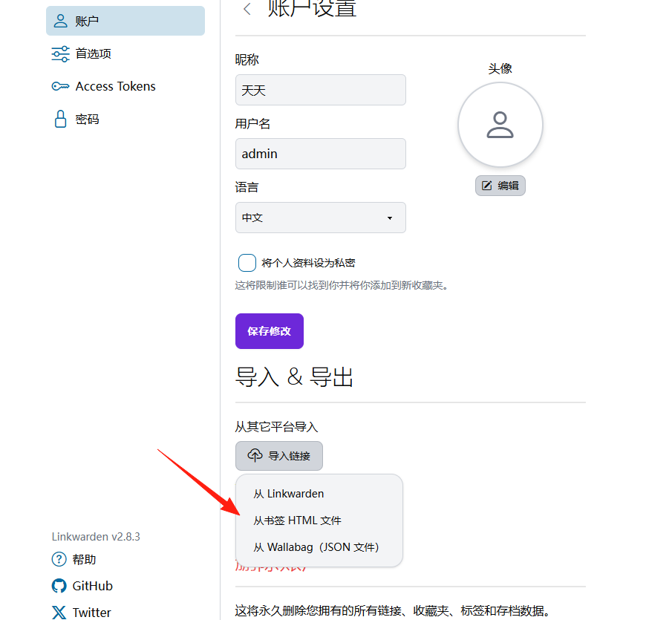Click the 头像 avatar label
Screen dimensions: 672x620
coord(500,68)
